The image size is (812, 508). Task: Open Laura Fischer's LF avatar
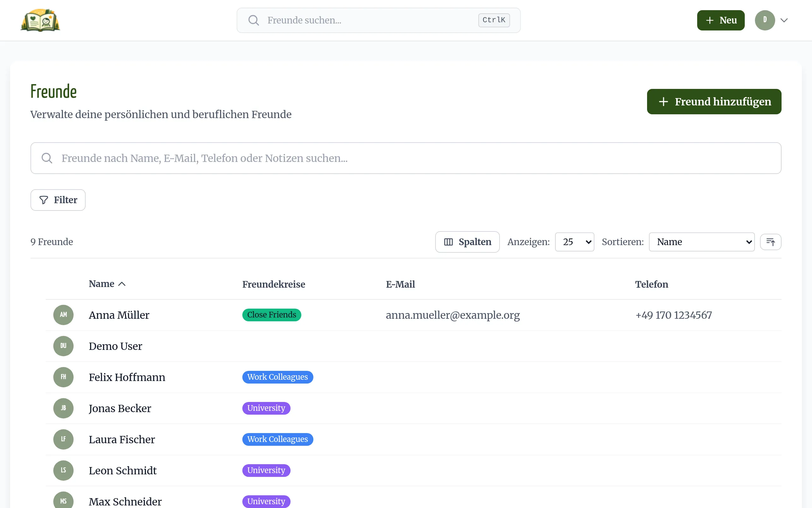pos(63,439)
